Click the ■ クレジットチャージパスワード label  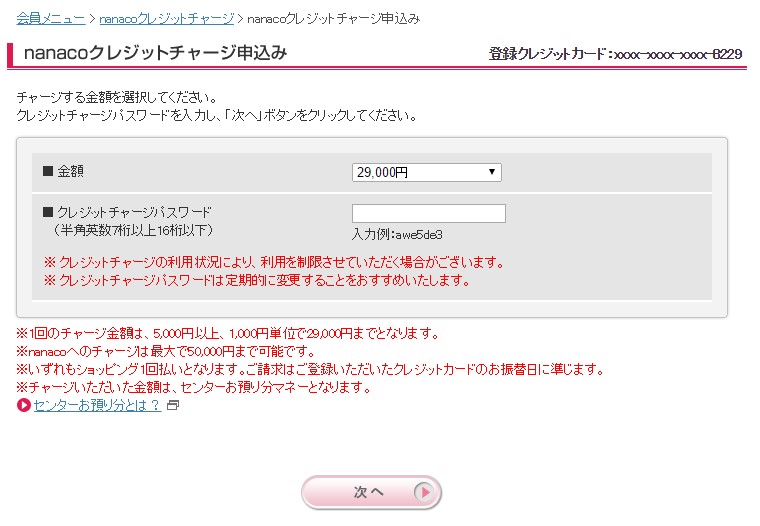click(x=127, y=212)
